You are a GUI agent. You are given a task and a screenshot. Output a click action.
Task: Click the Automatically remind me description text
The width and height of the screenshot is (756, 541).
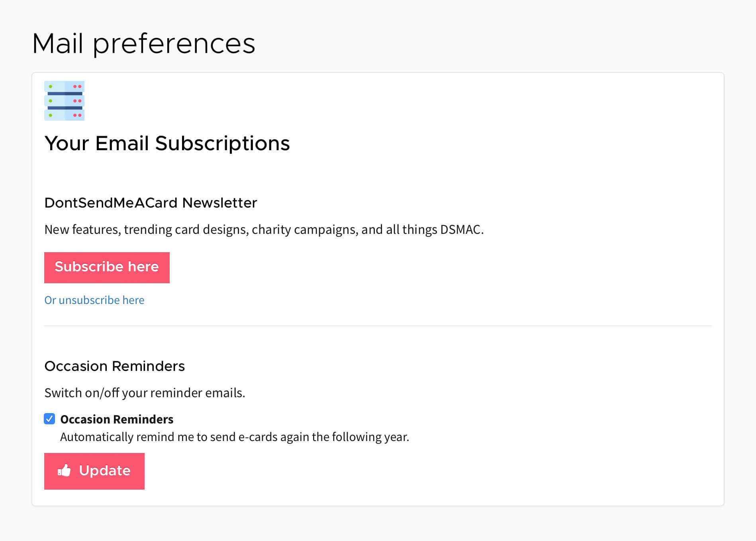point(235,437)
